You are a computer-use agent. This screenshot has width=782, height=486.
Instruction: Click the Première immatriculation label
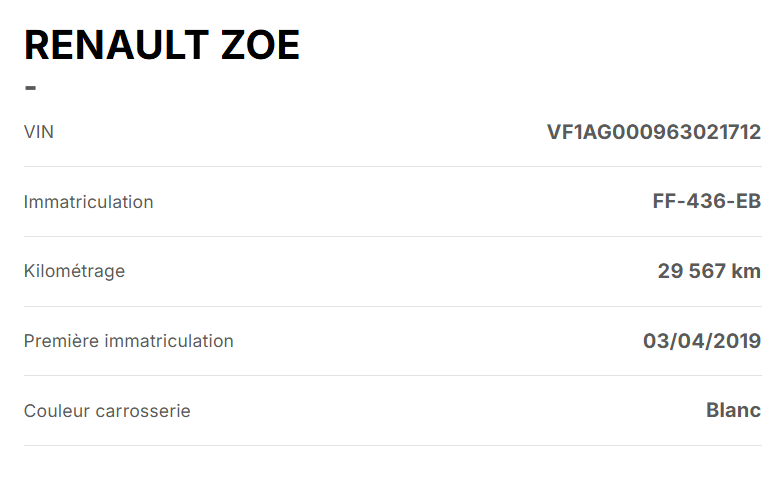[x=129, y=341]
